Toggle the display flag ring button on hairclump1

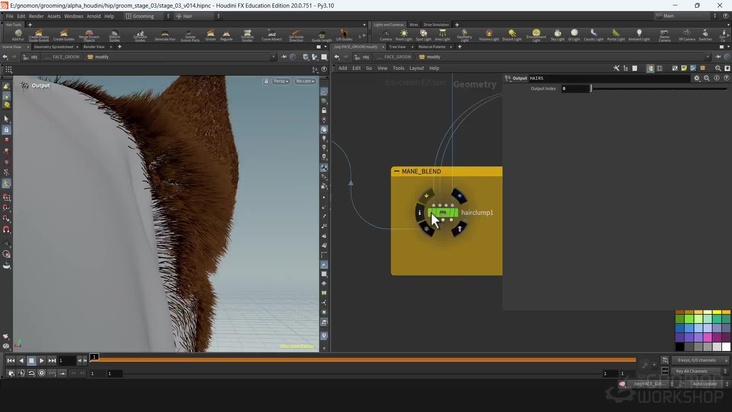(x=458, y=195)
